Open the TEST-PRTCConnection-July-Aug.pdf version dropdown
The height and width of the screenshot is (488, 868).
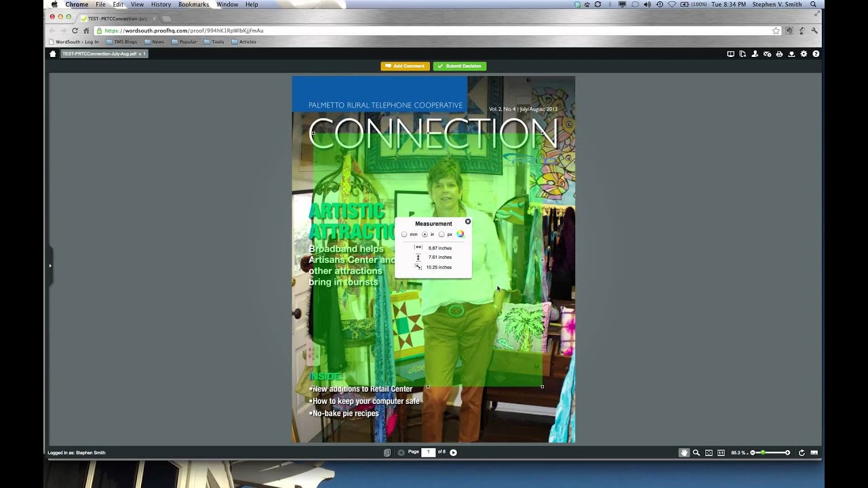click(x=104, y=54)
